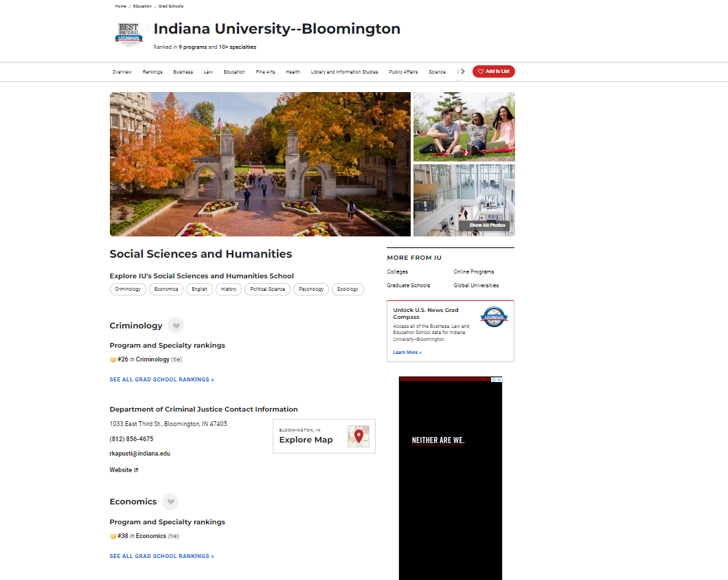Go to the Business tab
The width and height of the screenshot is (728, 580).
click(x=183, y=72)
